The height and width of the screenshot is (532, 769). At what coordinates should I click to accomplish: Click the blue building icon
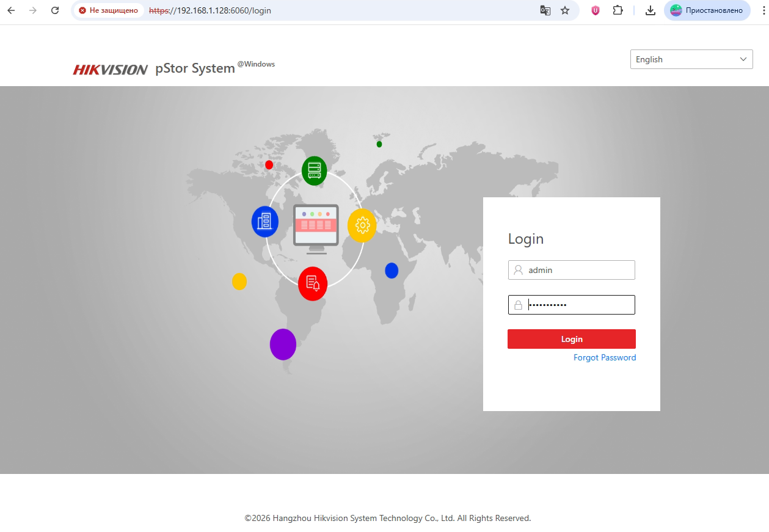(x=264, y=221)
